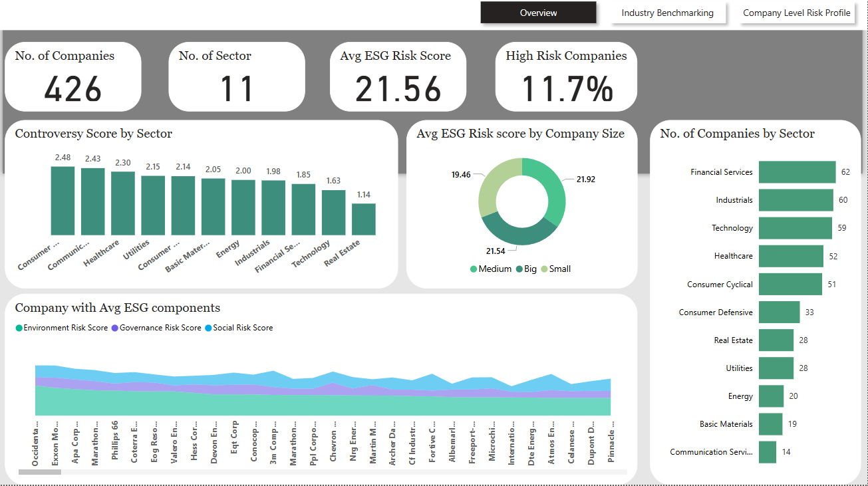
Task: Select the Small legend dot in donut chart
Action: coord(544,269)
